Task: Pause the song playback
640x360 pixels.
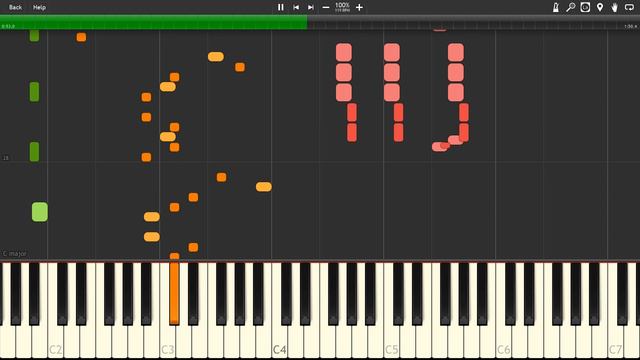Action: [x=280, y=7]
